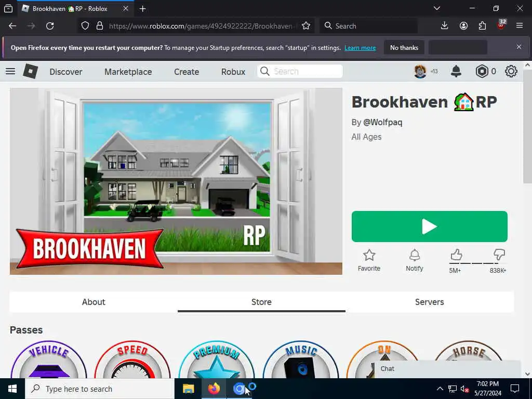Click the Firefox taskbar icon

point(214,389)
